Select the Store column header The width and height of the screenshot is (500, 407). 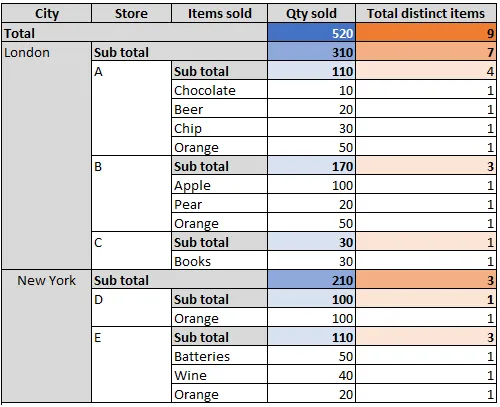(131, 14)
